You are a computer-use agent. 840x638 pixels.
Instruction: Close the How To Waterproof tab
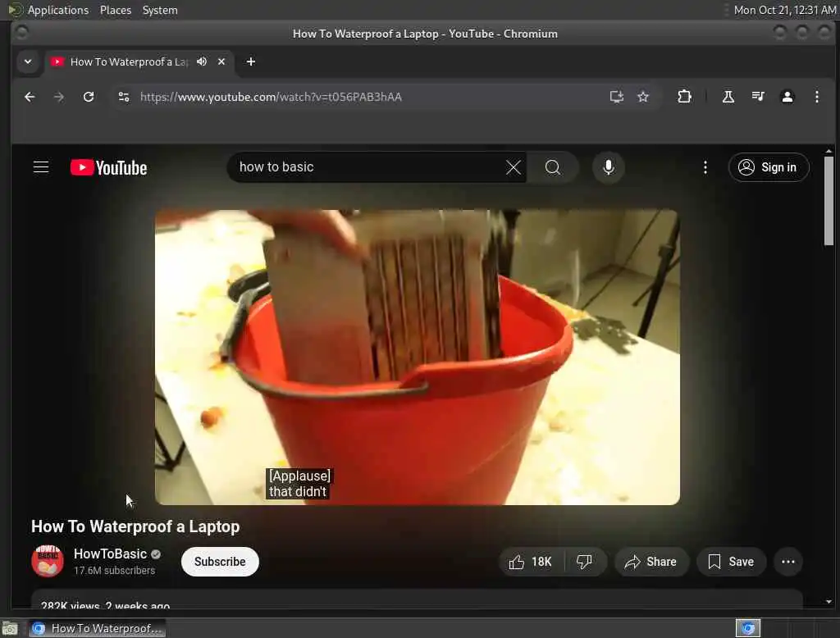tap(221, 62)
